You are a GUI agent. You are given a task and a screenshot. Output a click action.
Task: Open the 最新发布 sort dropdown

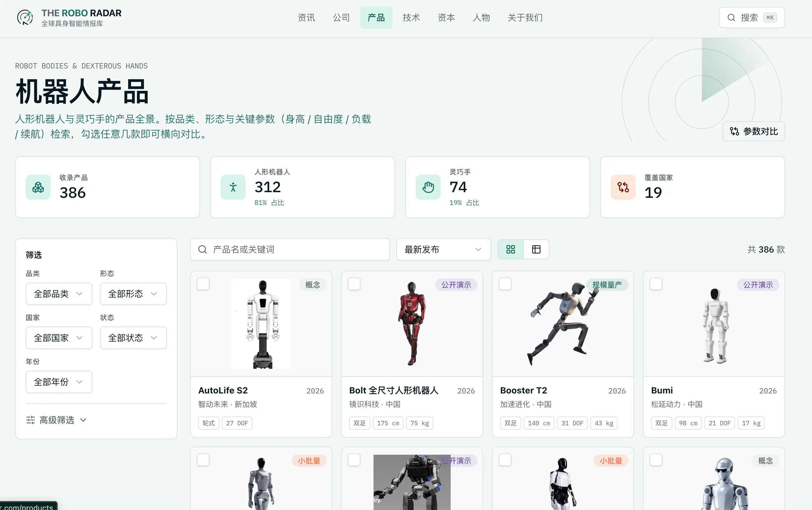point(444,249)
